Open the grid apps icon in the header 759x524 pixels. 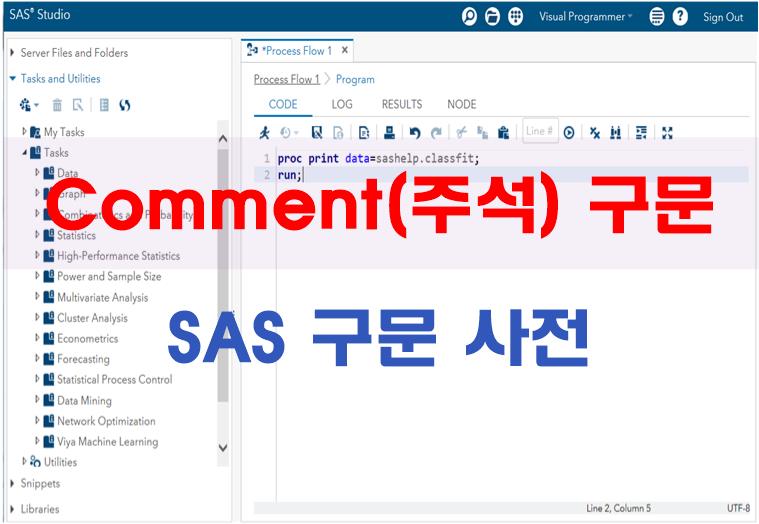(516, 17)
